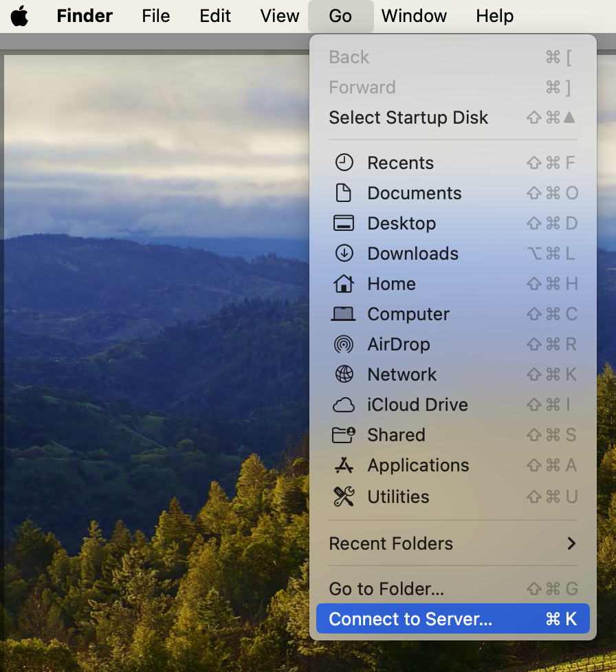Click the AirDrop radar icon
The height and width of the screenshot is (672, 616).
(344, 344)
